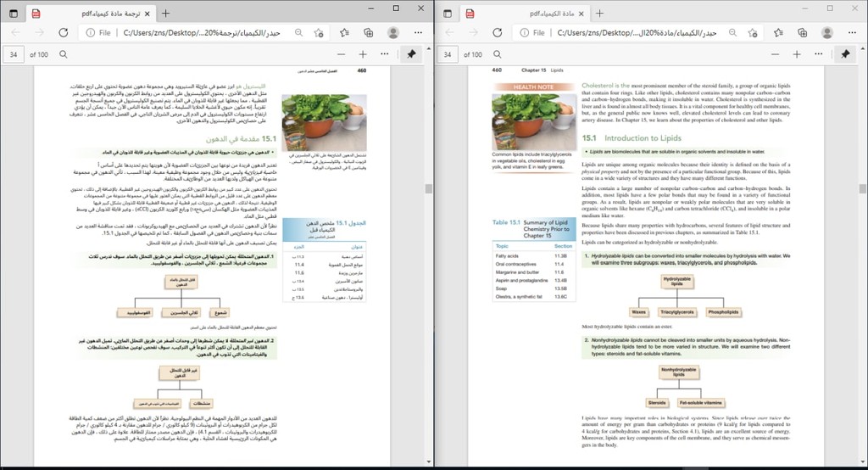Edit page number field in left PDF toolbar
Viewport: 868px width, 470px height.
pos(14,54)
